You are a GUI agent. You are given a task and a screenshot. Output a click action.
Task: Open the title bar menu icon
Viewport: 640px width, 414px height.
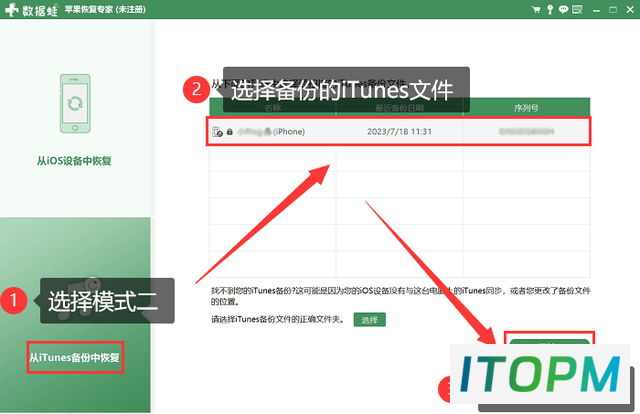[577, 9]
